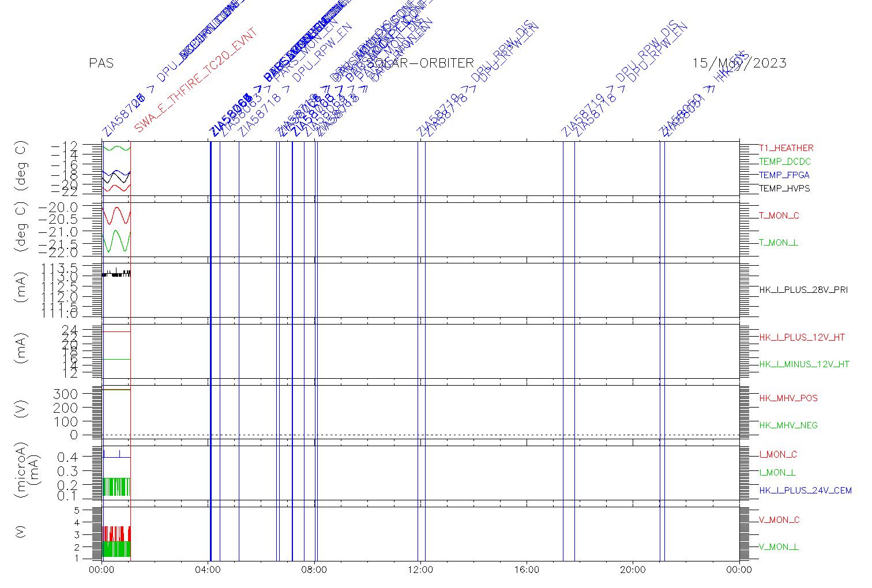Pick the TEMP_HVPS legend entry
Image resolution: width=872 pixels, height=588 pixels.
coord(784,189)
